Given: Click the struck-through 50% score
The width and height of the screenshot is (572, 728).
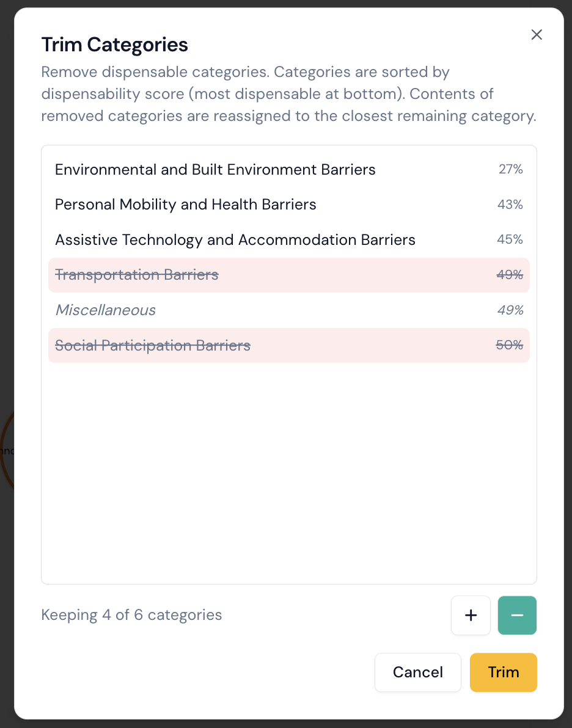Looking at the screenshot, I should pyautogui.click(x=509, y=346).
